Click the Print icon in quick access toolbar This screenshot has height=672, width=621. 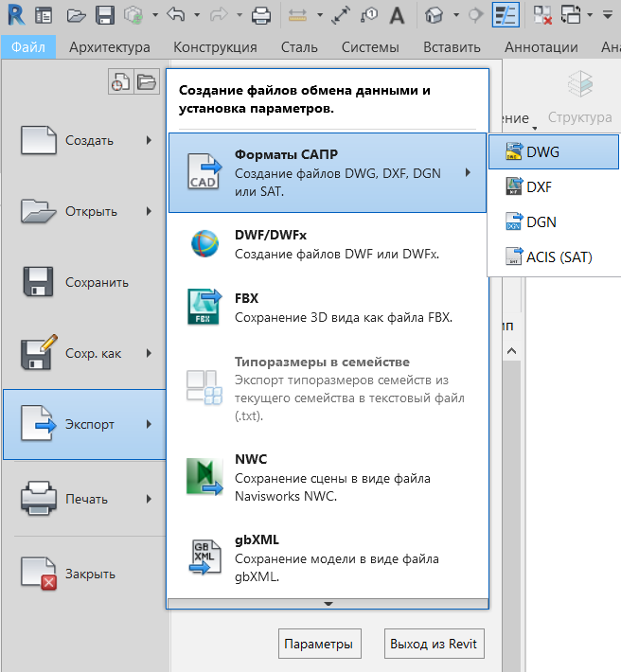coord(261,16)
